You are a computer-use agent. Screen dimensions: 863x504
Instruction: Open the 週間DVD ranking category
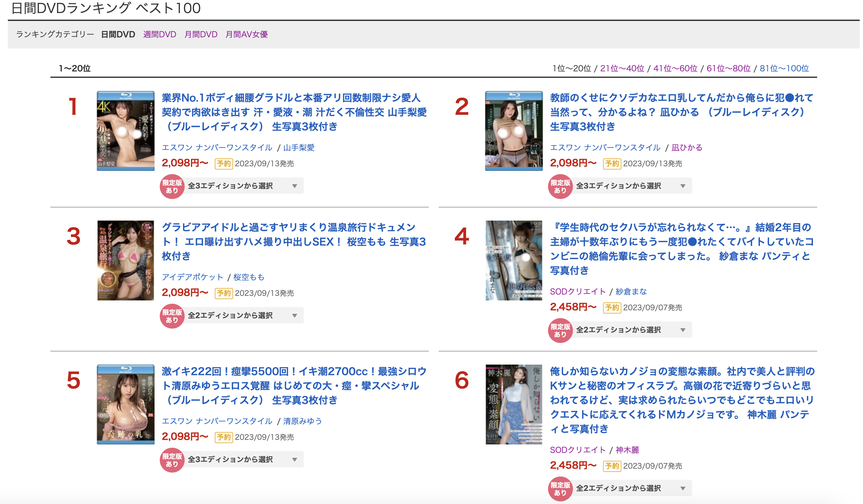159,35
